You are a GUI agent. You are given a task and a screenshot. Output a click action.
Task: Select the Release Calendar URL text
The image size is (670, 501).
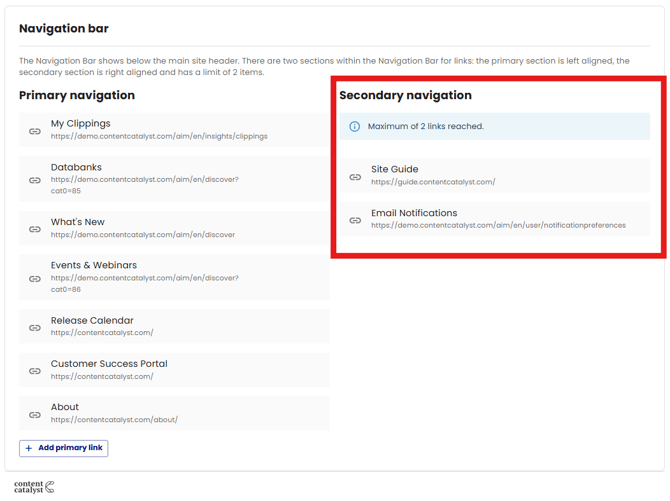click(102, 333)
